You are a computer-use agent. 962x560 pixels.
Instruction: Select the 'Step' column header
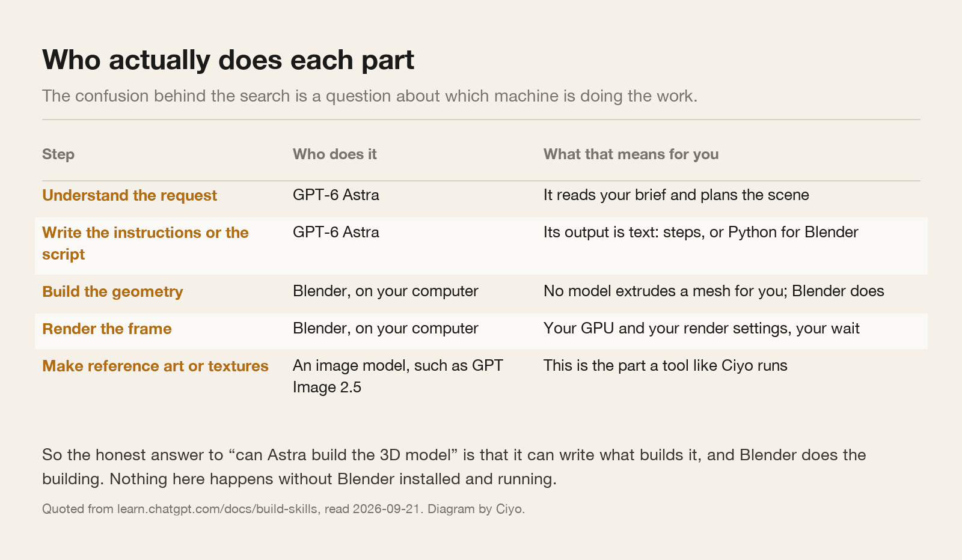tap(58, 154)
